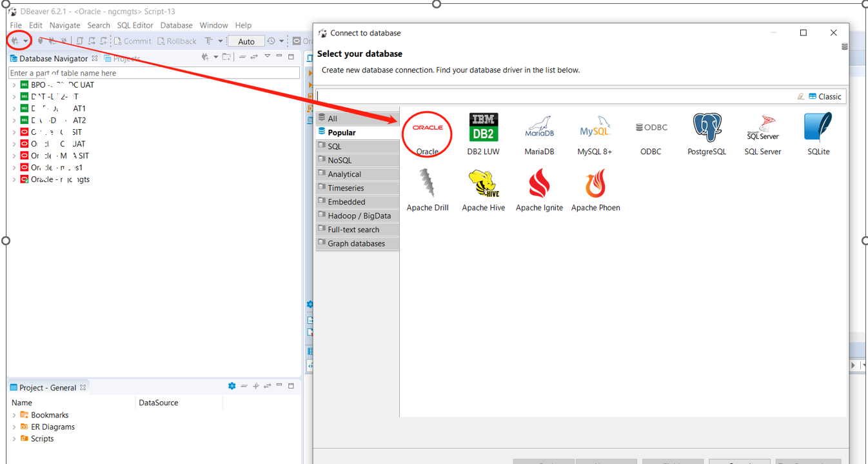Open the File menu
The image size is (868, 464).
(x=15, y=25)
